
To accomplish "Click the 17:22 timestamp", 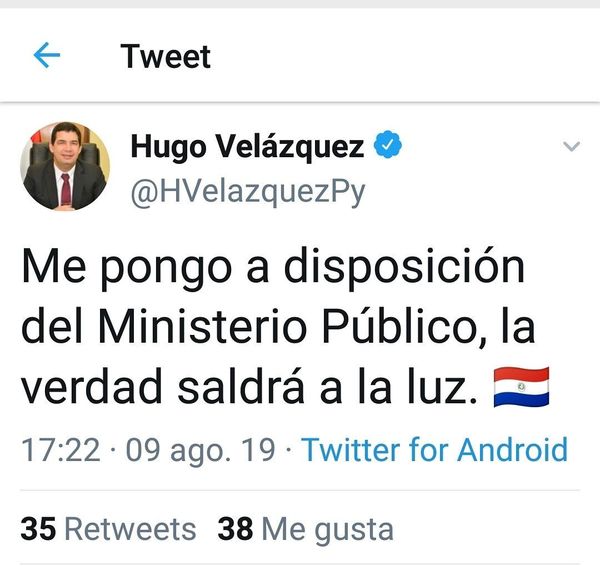I will 61,450.
